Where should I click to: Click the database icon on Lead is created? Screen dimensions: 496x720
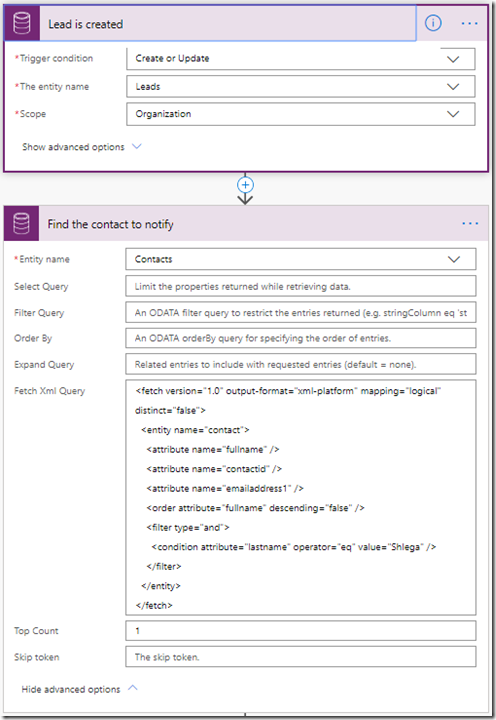coord(22,23)
